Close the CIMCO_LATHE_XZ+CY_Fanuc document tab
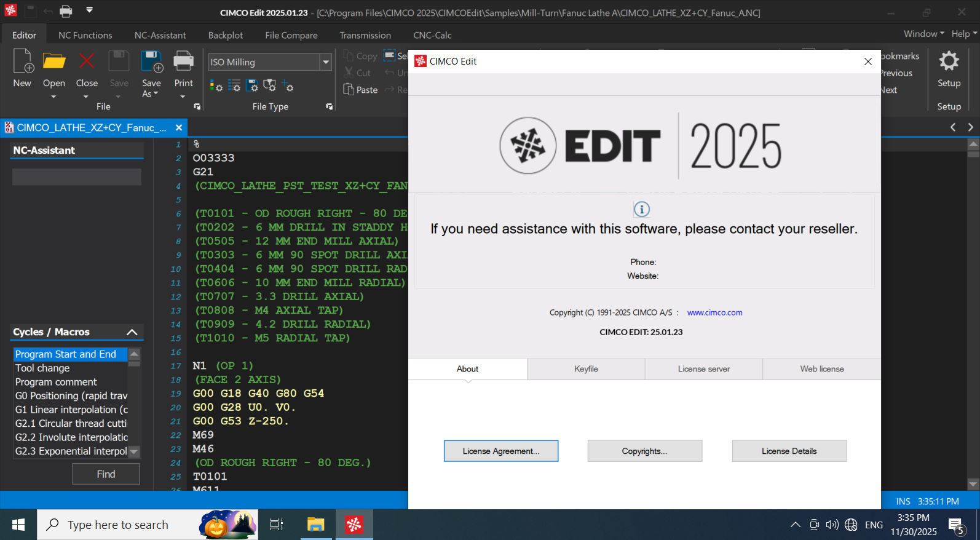This screenshot has height=540, width=980. [179, 127]
